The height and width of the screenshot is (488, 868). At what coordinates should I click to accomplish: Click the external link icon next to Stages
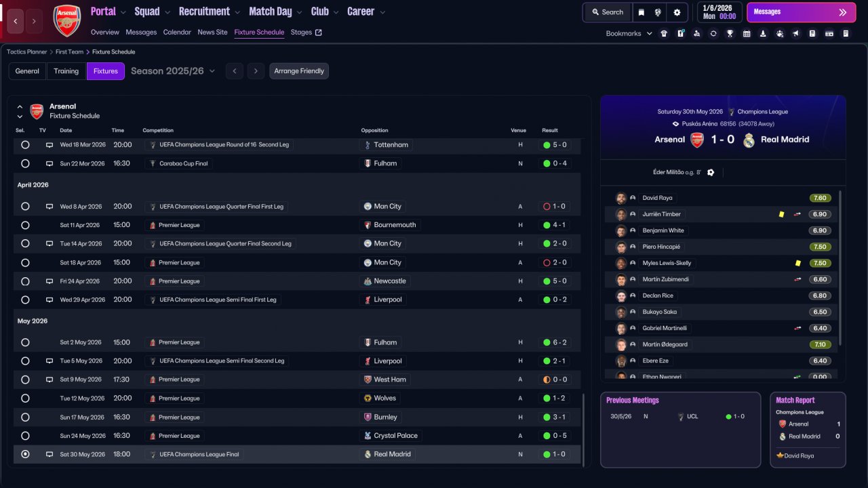click(x=319, y=33)
